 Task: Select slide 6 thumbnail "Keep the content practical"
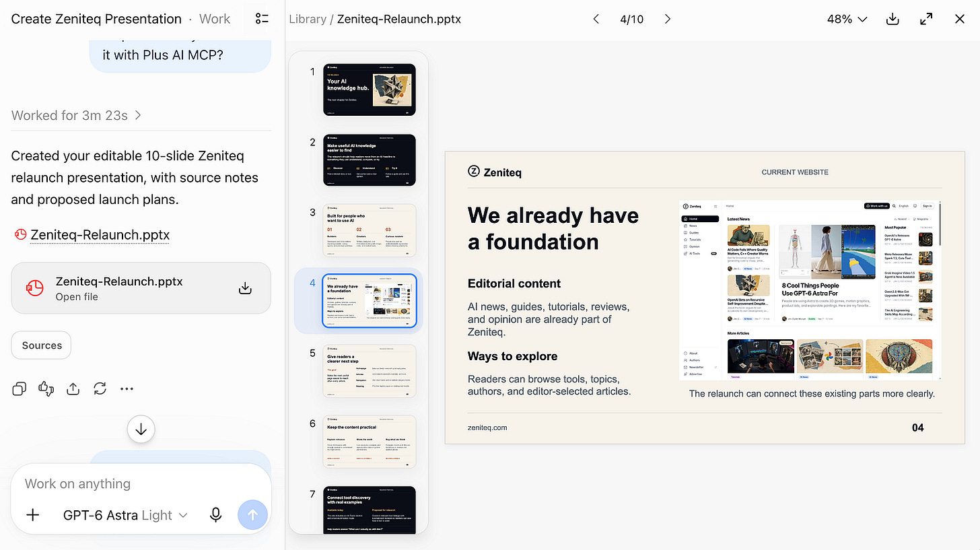(x=370, y=442)
